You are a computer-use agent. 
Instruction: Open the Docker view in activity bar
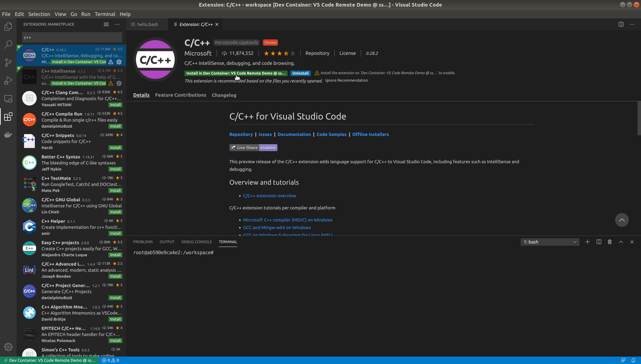(x=8, y=135)
